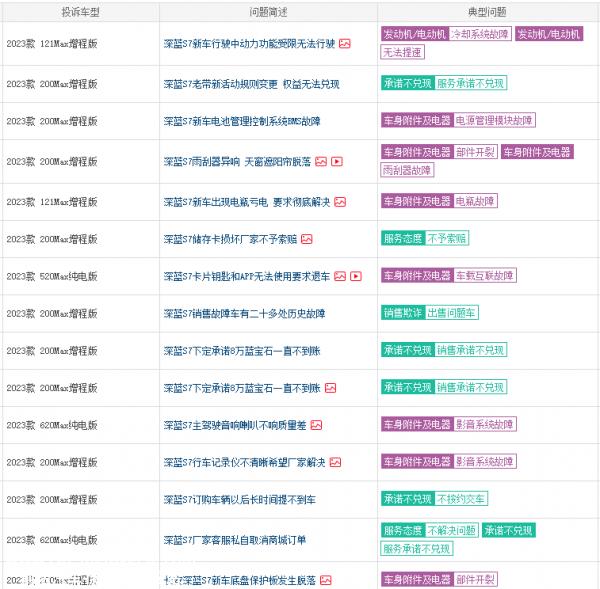Viewport: 600px width, 589px height.
Task: Open image icon beside 深蓝S7雨刮器异响 天窗遮阳帘脱落
Action: tap(321, 162)
